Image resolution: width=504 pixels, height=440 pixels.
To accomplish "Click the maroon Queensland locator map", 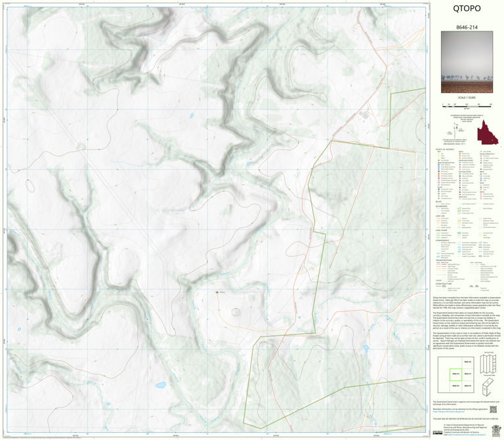I will 488,132.
